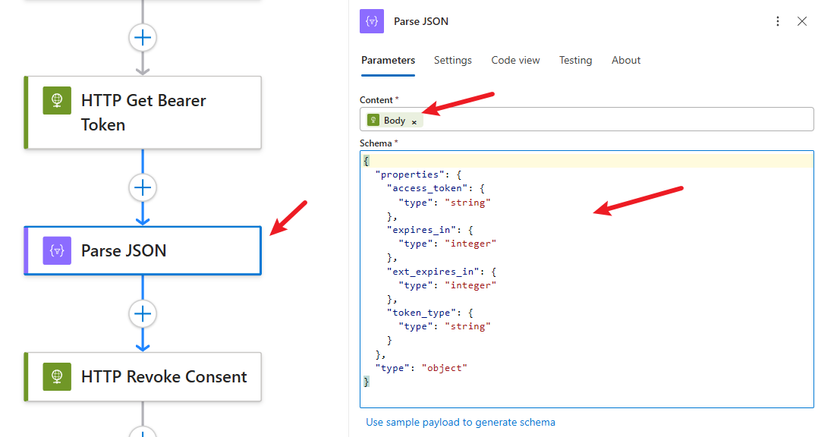
Task: Close the Parse JSON details panel
Action: point(801,21)
